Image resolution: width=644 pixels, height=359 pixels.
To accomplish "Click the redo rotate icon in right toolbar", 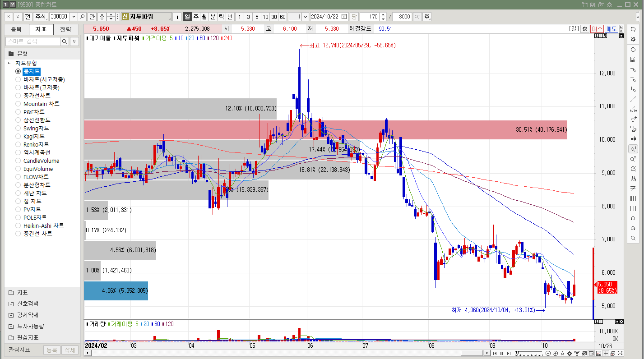I will click(x=633, y=228).
